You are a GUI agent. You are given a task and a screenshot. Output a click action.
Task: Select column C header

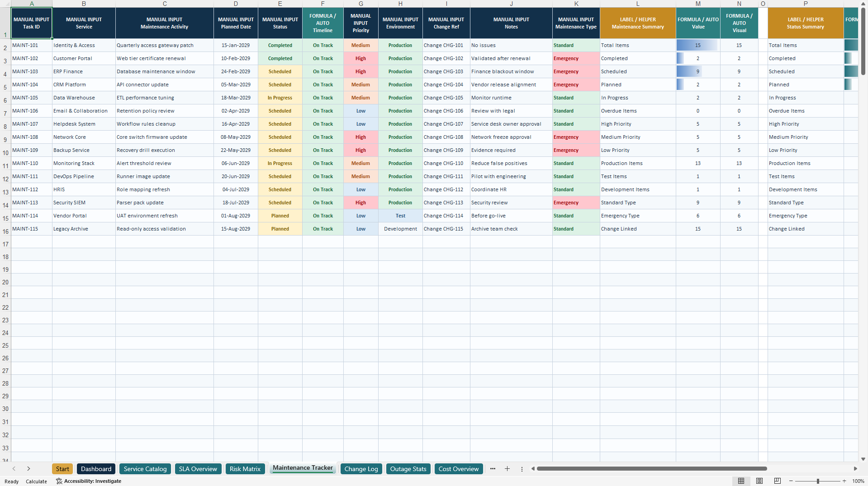tap(165, 4)
